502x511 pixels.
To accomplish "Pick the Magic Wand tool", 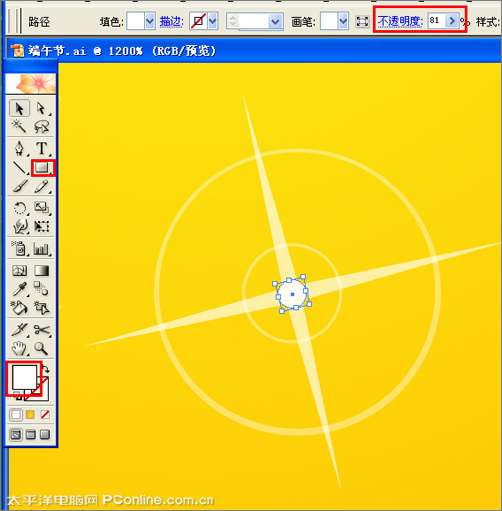I will (x=19, y=127).
